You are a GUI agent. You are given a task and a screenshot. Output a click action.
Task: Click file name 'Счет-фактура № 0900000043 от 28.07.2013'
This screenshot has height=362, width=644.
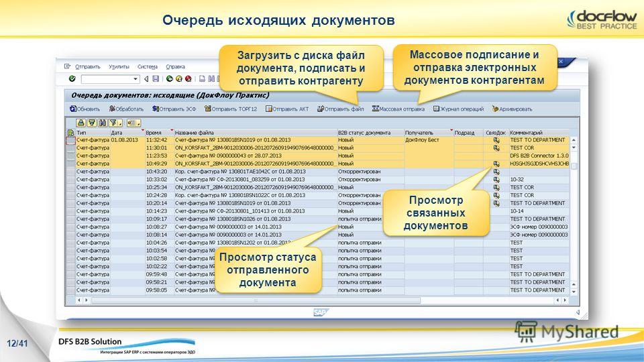pos(228,156)
